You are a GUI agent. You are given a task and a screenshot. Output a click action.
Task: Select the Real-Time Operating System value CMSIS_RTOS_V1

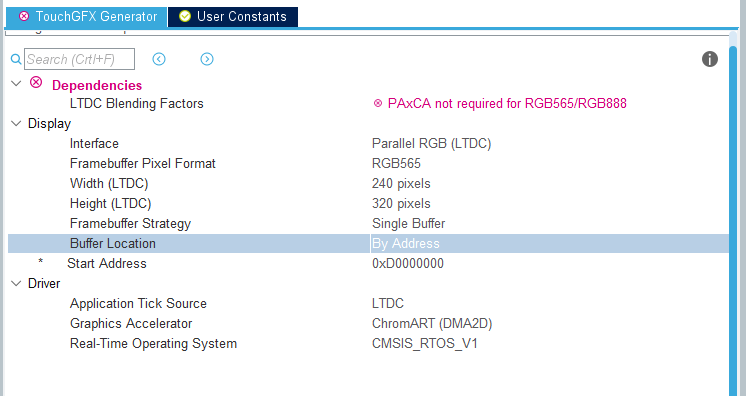(424, 343)
